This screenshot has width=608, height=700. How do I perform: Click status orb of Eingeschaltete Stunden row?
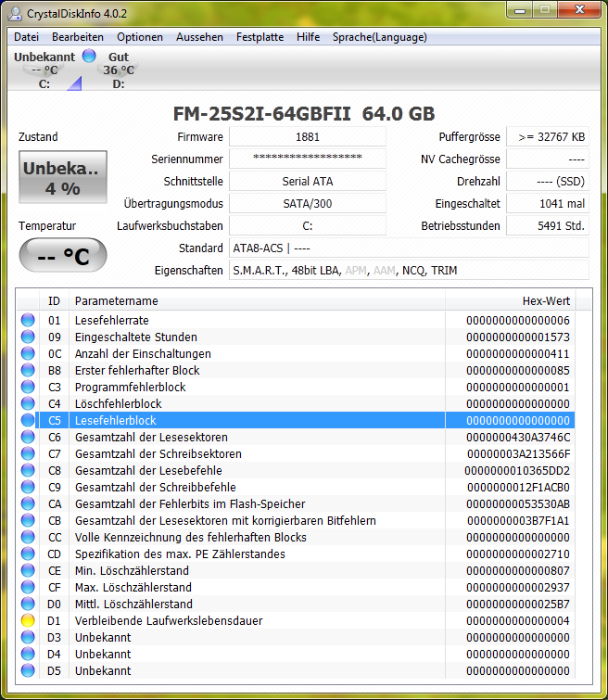coord(28,337)
